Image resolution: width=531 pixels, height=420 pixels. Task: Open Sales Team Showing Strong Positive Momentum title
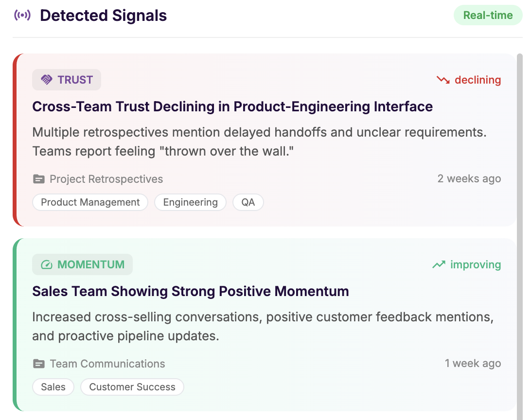click(x=190, y=291)
